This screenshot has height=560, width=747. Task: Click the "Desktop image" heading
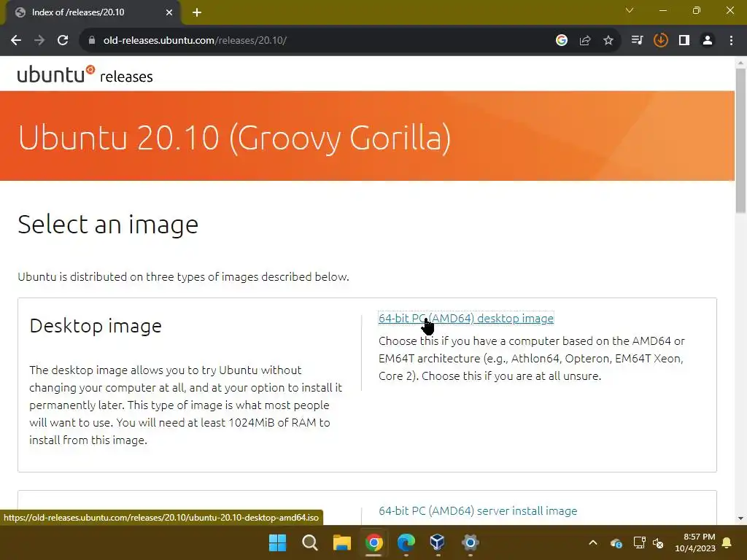tap(96, 326)
